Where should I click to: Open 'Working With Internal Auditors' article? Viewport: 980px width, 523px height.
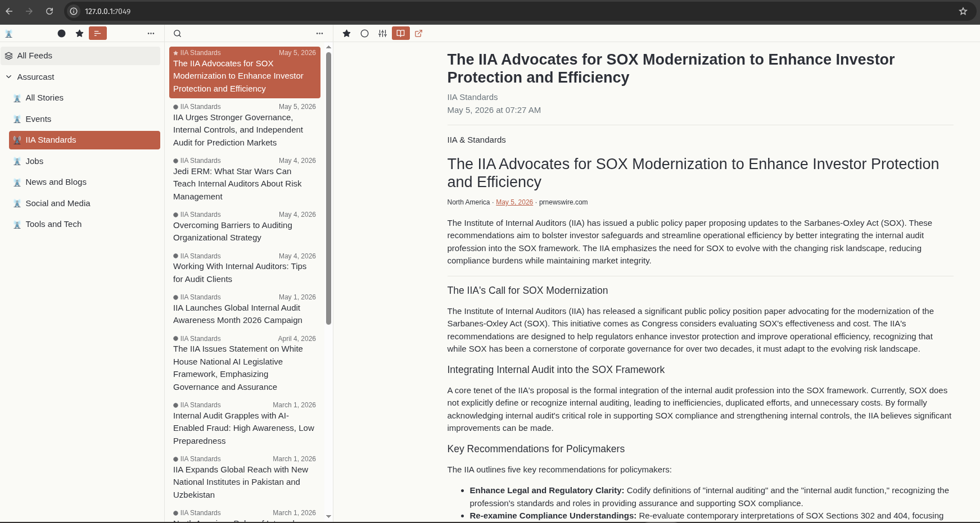pos(245,269)
